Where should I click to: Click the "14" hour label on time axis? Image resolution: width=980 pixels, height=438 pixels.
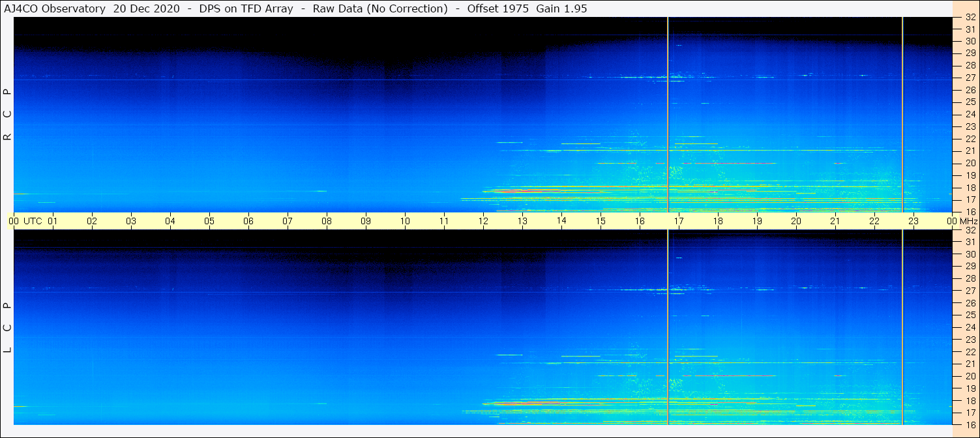pyautogui.click(x=561, y=220)
